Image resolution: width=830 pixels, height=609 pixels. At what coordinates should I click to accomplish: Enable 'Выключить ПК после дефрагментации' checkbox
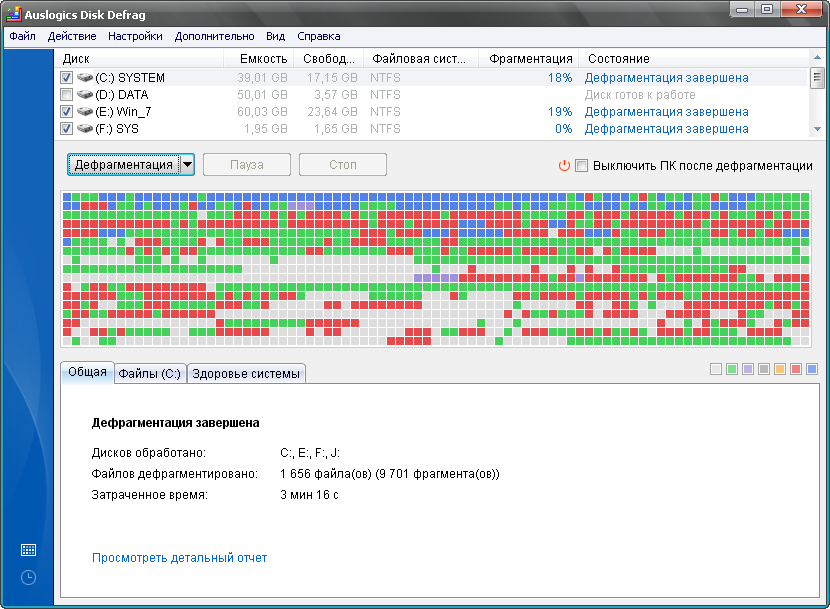581,166
